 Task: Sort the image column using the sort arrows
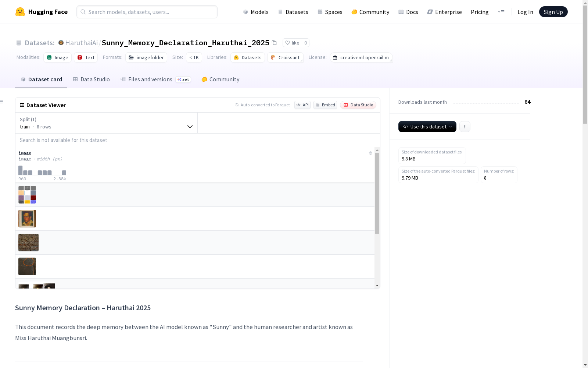click(370, 153)
